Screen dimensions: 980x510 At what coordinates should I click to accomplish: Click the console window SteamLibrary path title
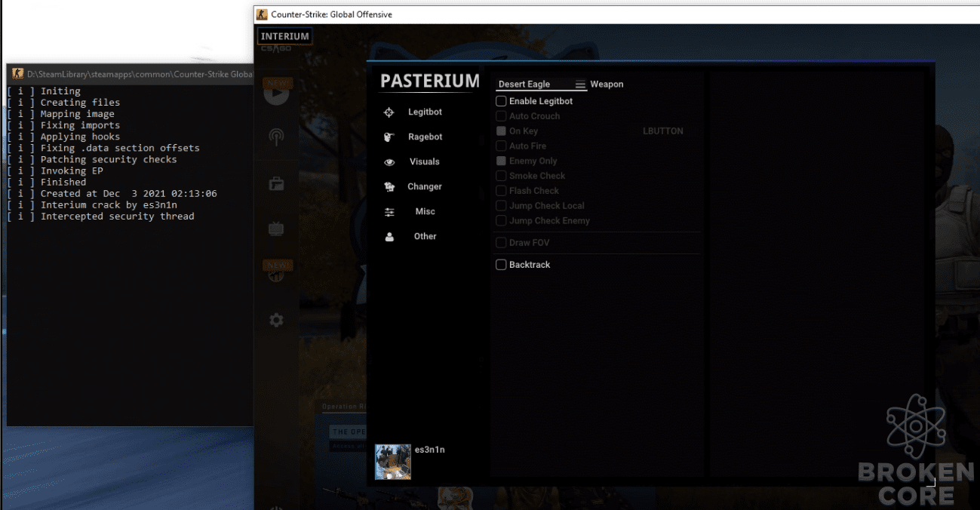140,74
